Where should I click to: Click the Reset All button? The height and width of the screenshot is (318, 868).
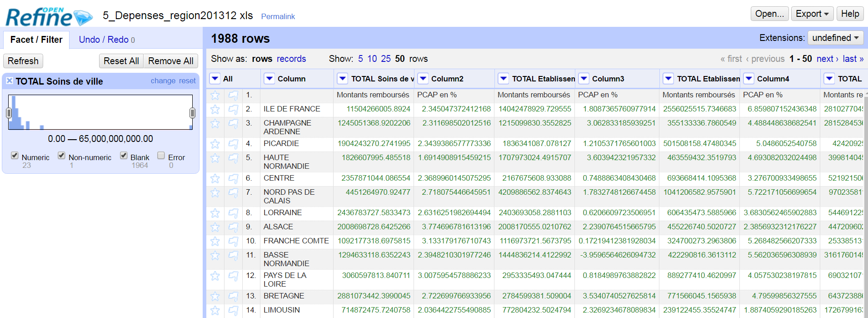[121, 61]
